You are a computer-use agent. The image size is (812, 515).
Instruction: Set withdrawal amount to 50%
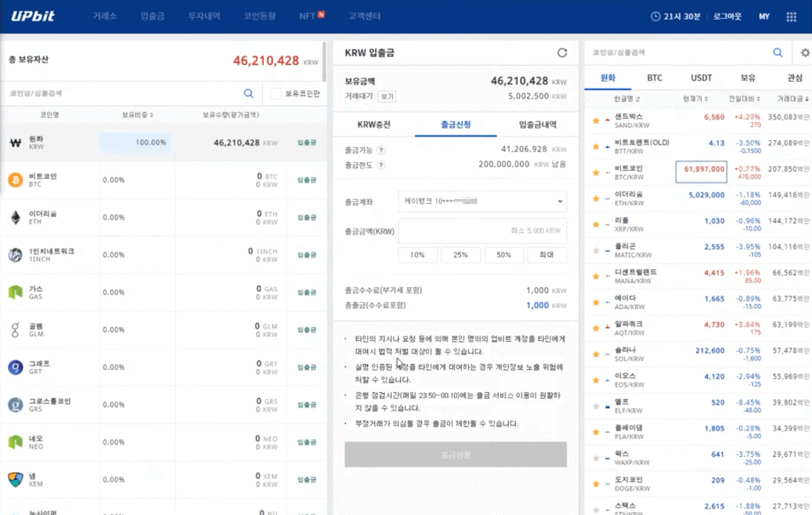click(504, 255)
